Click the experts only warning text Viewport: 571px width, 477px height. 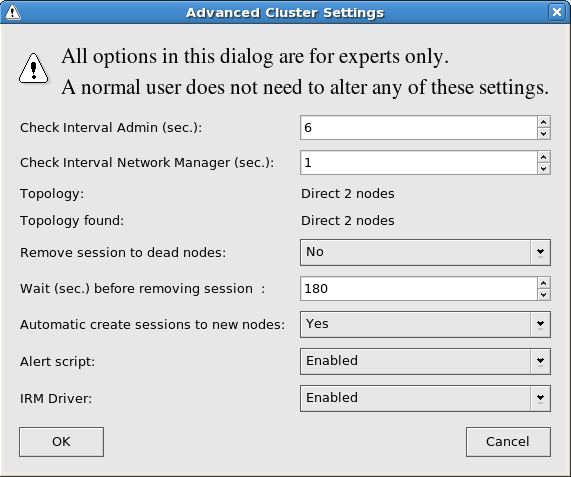tap(255, 56)
